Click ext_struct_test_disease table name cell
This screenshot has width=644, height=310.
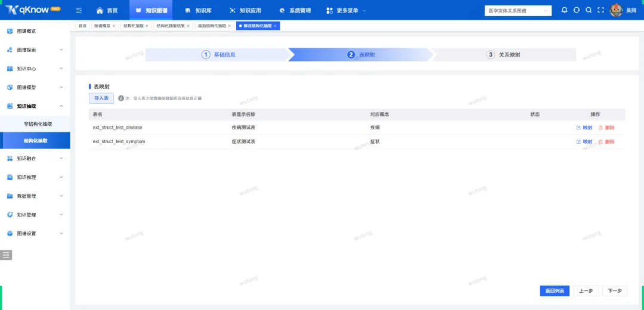(x=117, y=128)
